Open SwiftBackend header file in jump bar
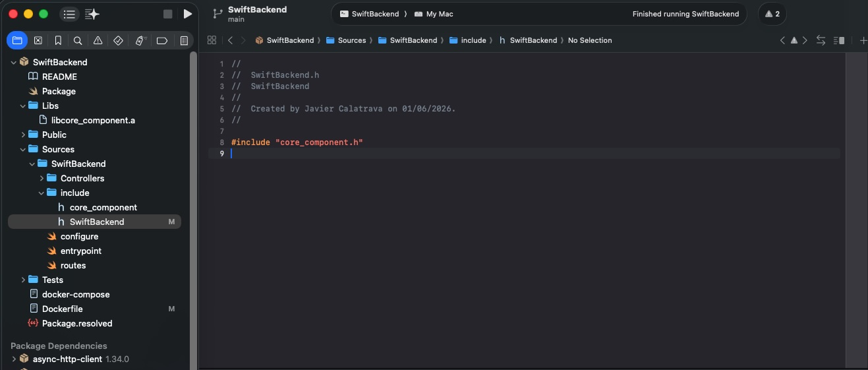The height and width of the screenshot is (370, 868). pos(528,40)
